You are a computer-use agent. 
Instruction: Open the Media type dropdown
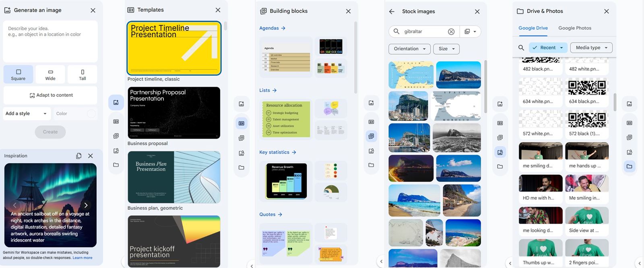(x=591, y=48)
